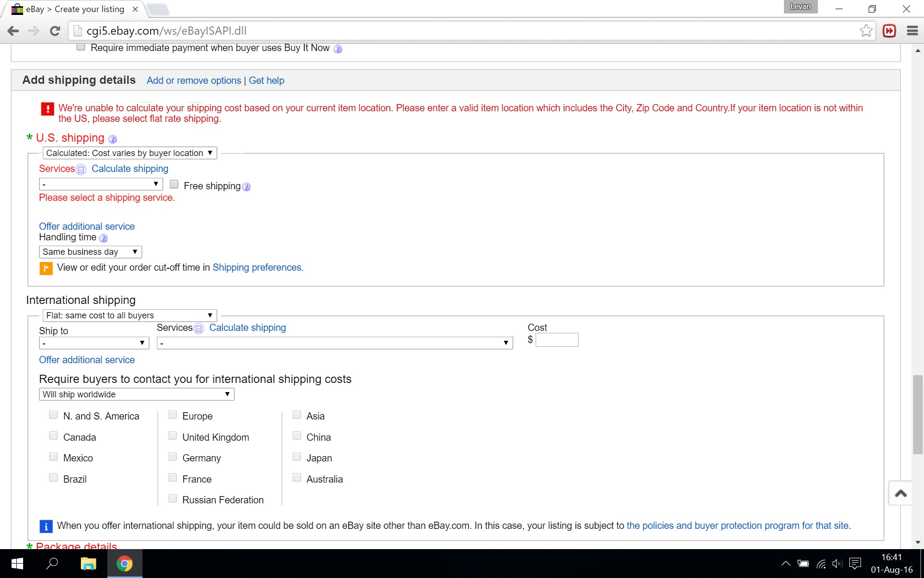Click scroll-to-top arrow button
Viewport: 924px width, 578px height.
click(900, 493)
